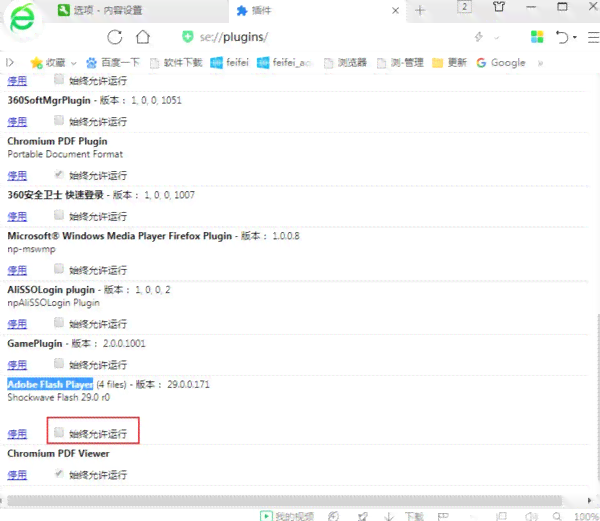Show more bookmarks with double chevron

[x=540, y=63]
